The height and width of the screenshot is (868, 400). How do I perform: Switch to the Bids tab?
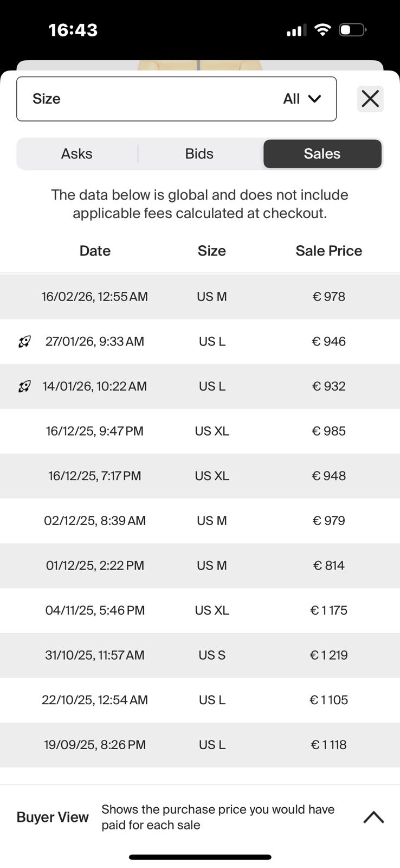coord(199,154)
